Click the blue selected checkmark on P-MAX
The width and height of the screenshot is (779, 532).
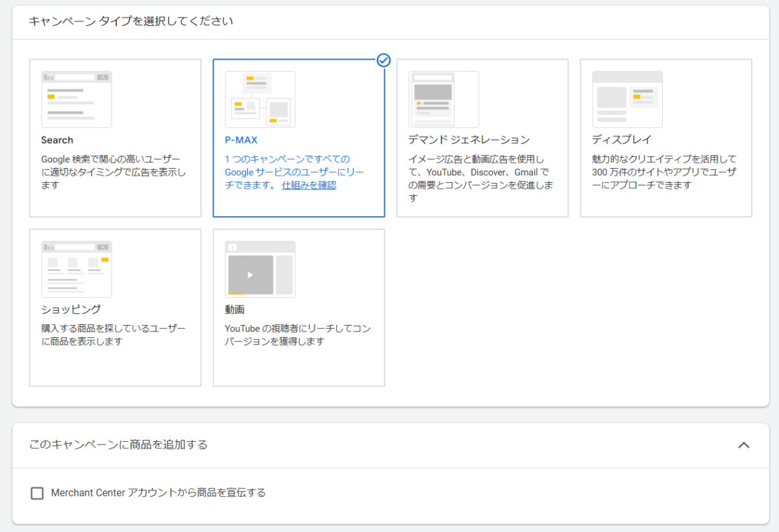click(x=384, y=60)
